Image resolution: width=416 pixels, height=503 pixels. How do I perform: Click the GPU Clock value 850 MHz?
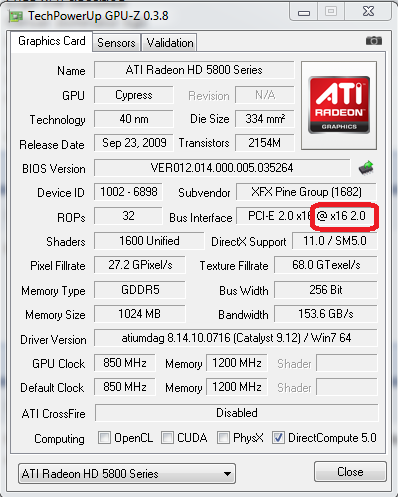coord(125,363)
